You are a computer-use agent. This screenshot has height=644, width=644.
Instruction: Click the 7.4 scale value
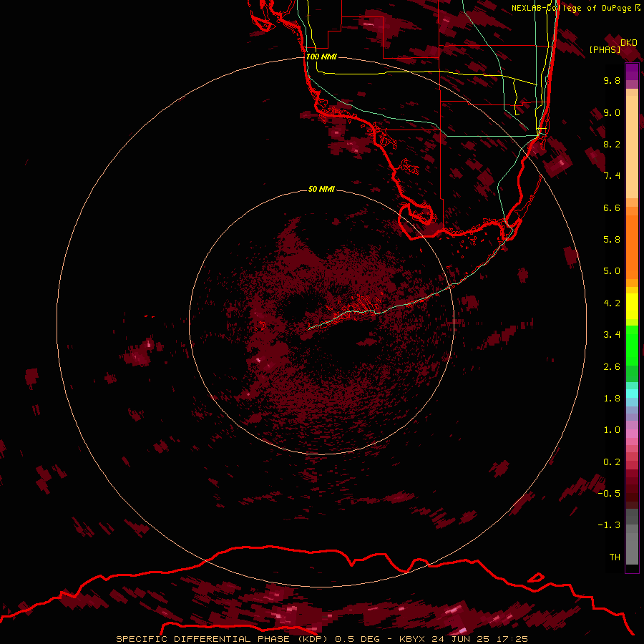click(x=612, y=176)
